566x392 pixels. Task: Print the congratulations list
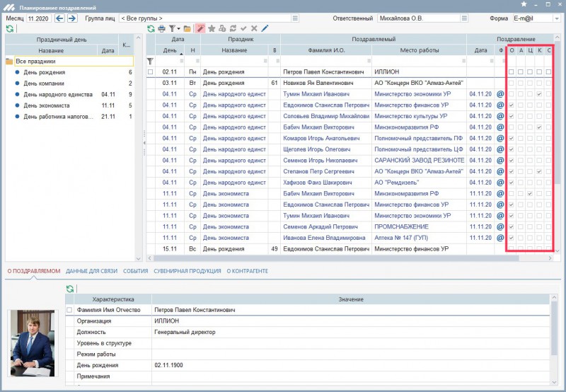(161, 28)
